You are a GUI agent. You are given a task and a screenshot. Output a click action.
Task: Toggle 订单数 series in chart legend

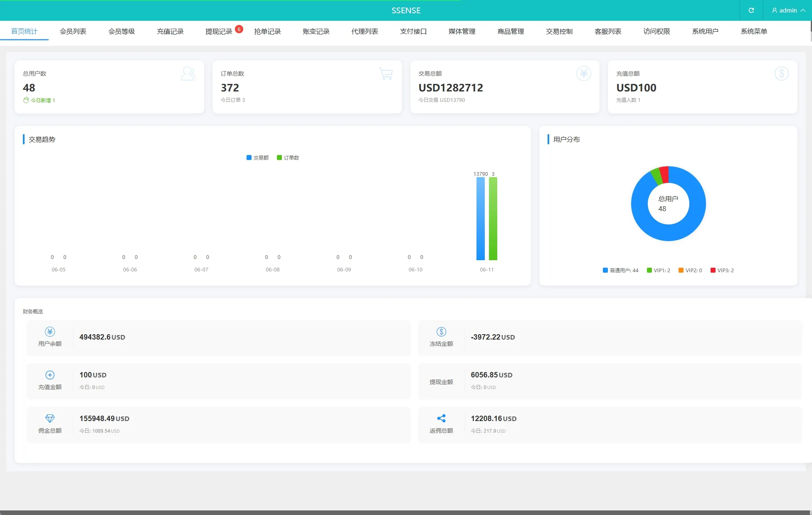pyautogui.click(x=288, y=158)
